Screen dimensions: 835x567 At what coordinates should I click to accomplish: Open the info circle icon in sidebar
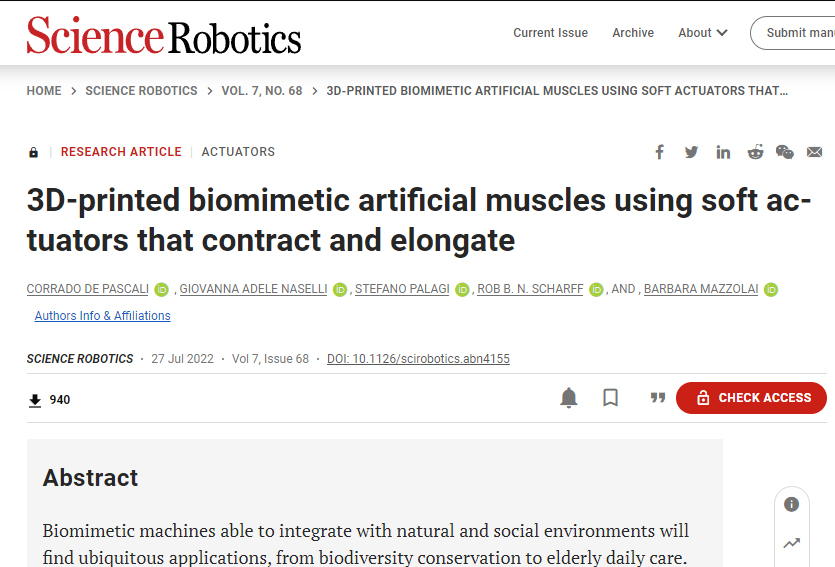[x=791, y=504]
